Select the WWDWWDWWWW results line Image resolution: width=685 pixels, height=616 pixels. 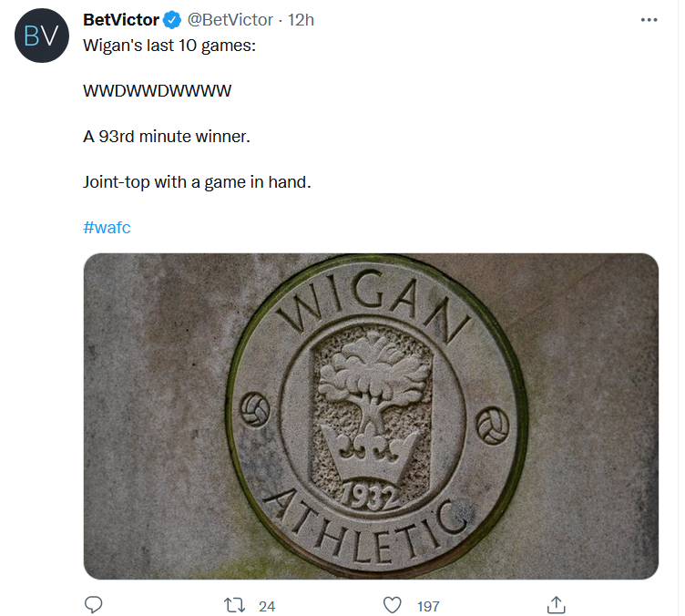(157, 90)
